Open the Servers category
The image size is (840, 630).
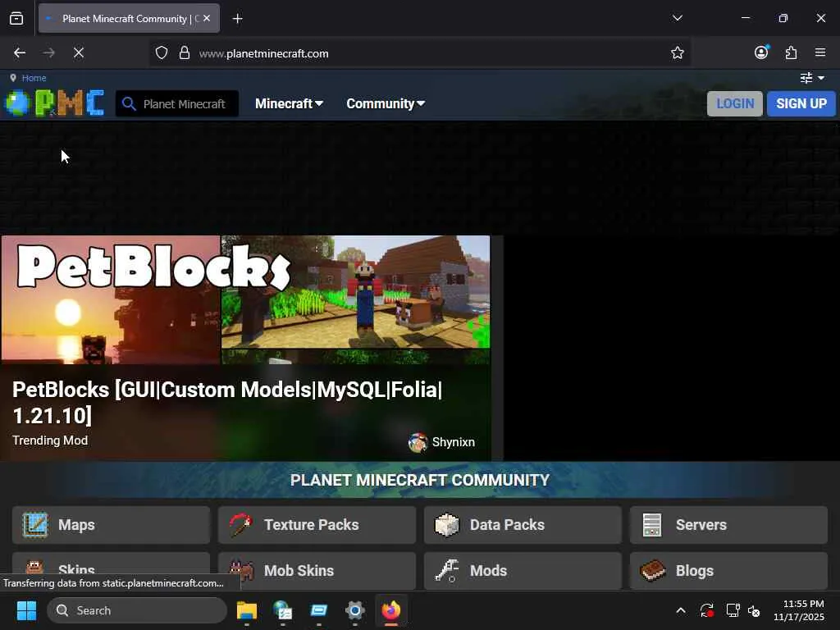(x=728, y=525)
